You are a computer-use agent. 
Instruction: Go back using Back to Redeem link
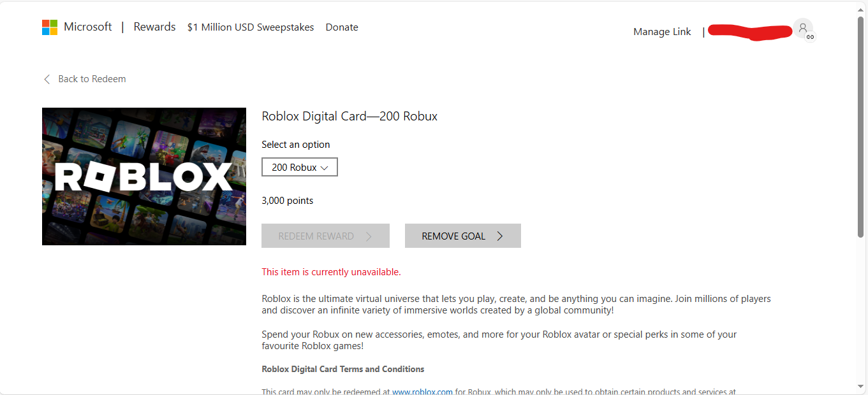point(92,79)
